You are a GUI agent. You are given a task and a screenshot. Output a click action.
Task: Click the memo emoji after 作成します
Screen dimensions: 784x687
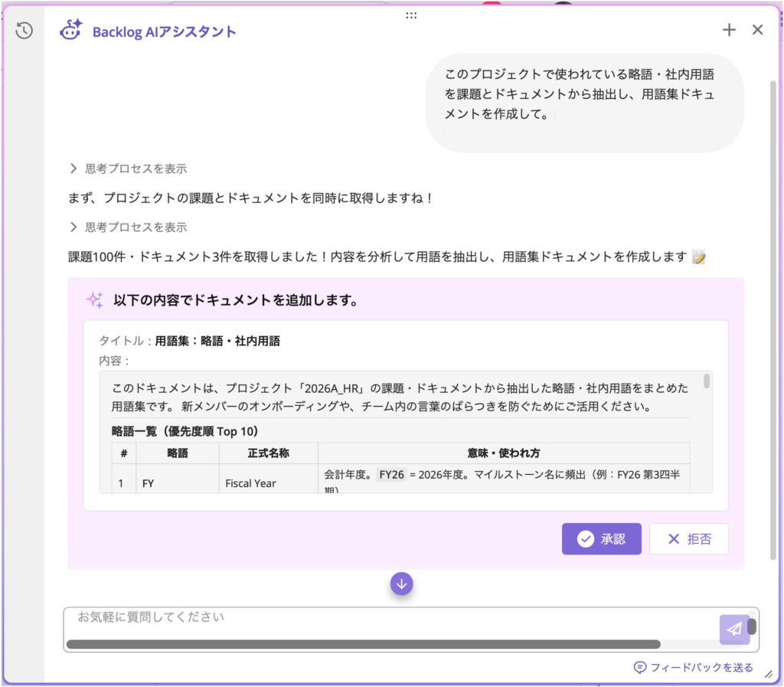tap(699, 257)
